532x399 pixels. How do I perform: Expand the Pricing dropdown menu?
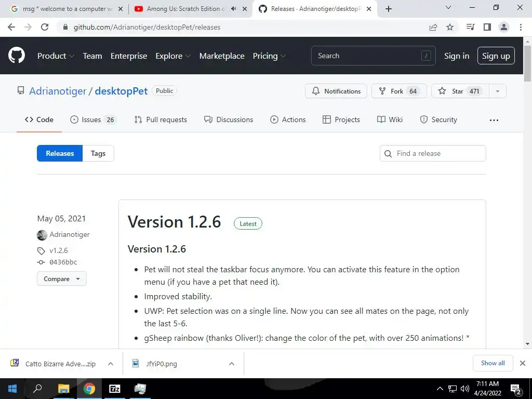click(x=270, y=56)
